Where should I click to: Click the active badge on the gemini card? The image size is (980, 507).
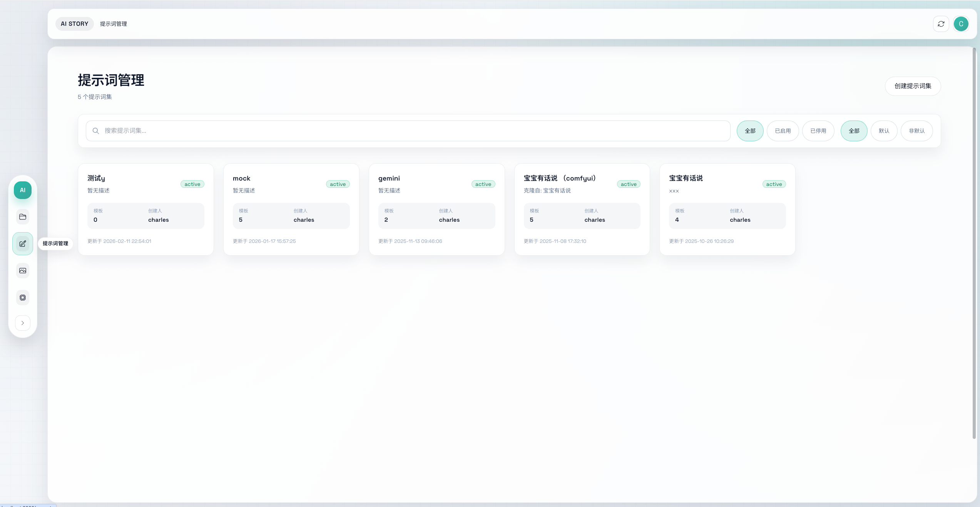tap(483, 184)
